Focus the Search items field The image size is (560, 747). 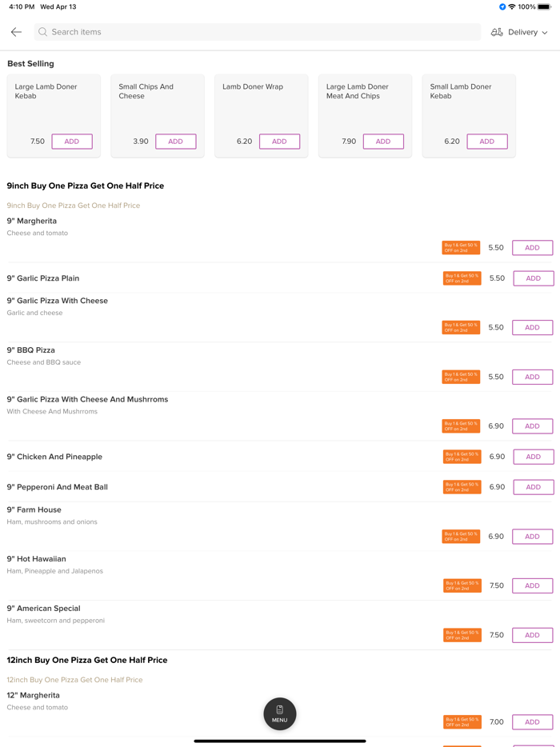pyautogui.click(x=256, y=32)
